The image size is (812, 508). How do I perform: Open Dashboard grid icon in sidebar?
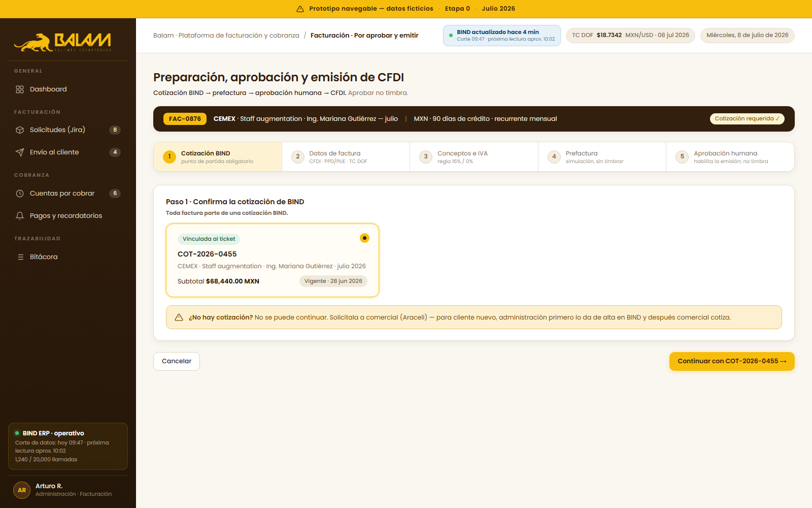(x=20, y=89)
